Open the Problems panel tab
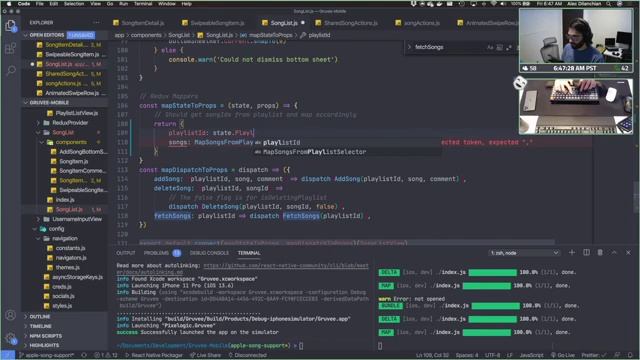Image resolution: width=640 pixels, height=360 pixels. tap(156, 253)
